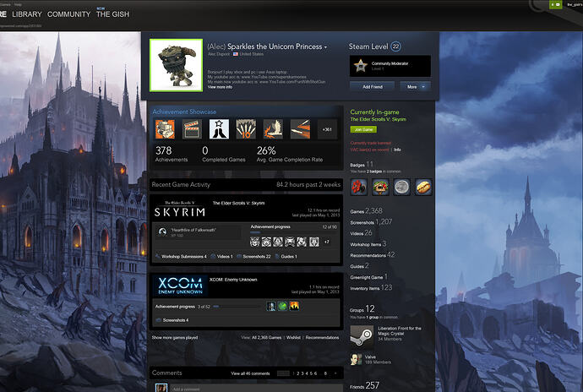Open Recommendations link below game activity
Image resolution: width=583 pixels, height=392 pixels.
[x=323, y=338]
